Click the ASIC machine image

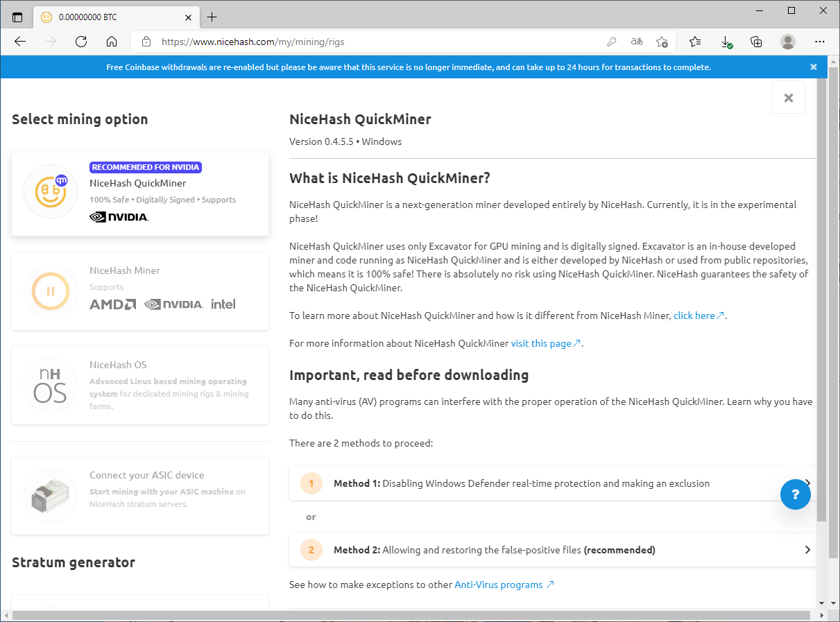[51, 496]
